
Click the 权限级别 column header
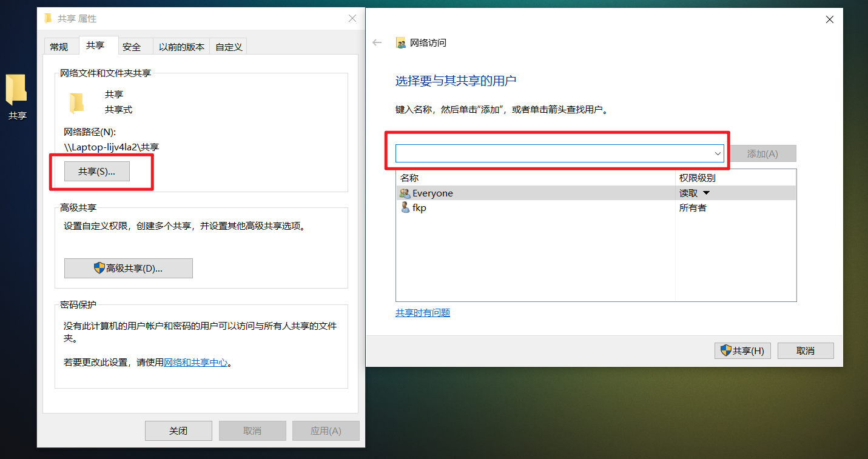(736, 178)
